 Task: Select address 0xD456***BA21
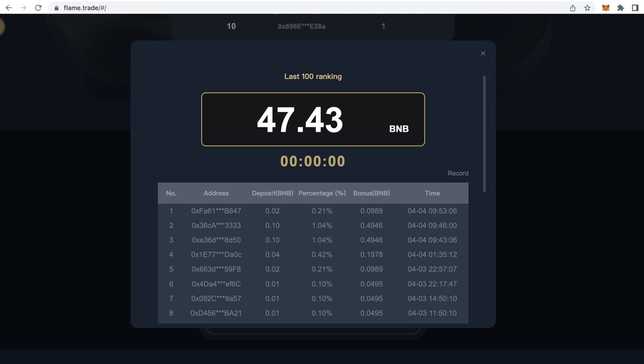tap(216, 313)
